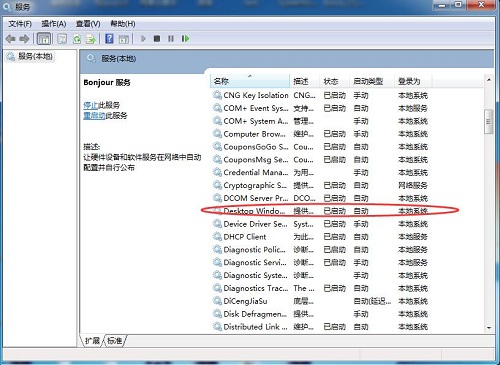Switch to the 标准 tab
Screen dimensions: 500x365
tap(115, 341)
